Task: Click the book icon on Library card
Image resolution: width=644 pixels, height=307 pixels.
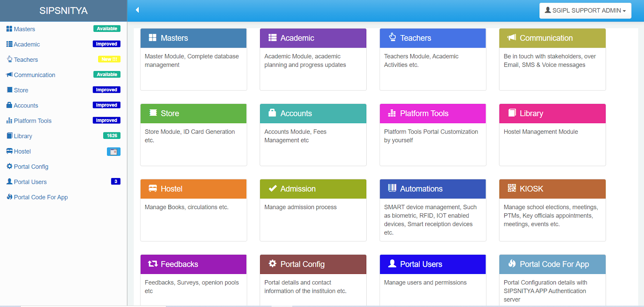Action: tap(512, 113)
